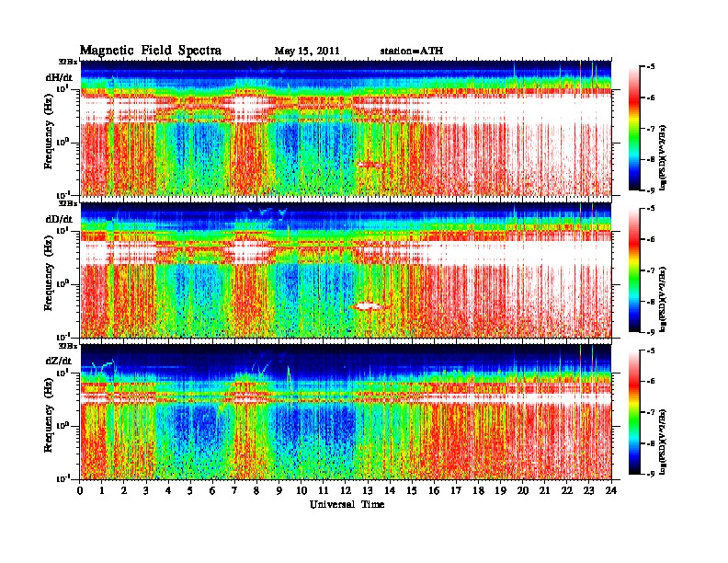Click the dD/dt panel color scale bar

tap(634, 270)
